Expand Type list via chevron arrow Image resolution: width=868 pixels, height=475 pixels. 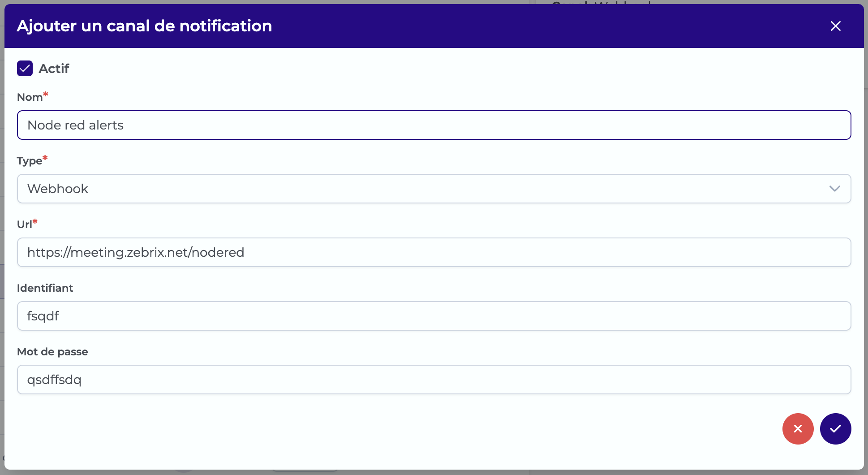(x=834, y=189)
